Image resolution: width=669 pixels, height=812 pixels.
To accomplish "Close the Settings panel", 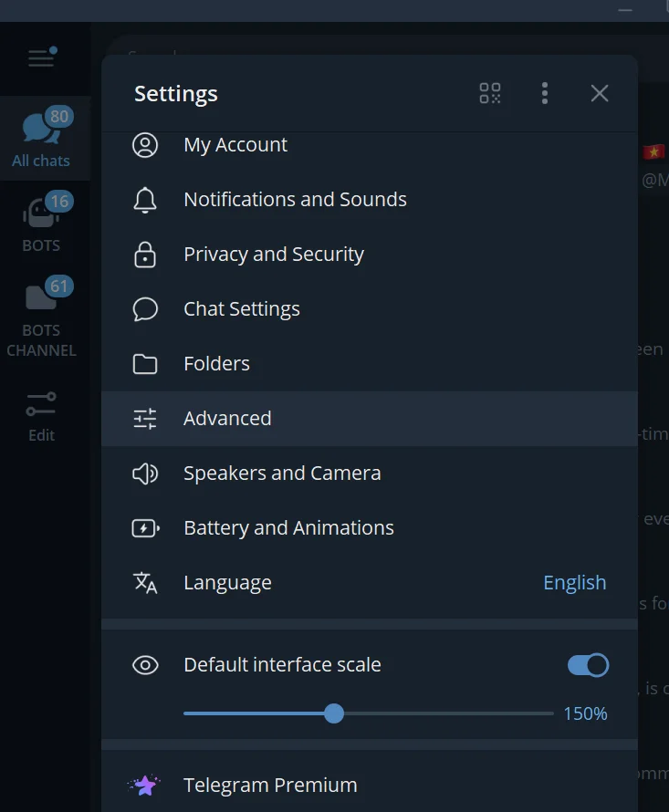I will tap(600, 93).
